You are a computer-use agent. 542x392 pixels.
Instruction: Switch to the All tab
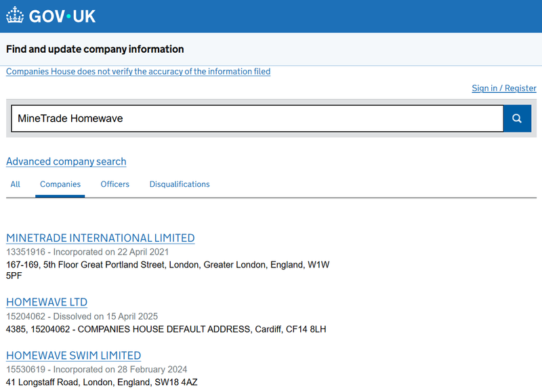tap(15, 184)
